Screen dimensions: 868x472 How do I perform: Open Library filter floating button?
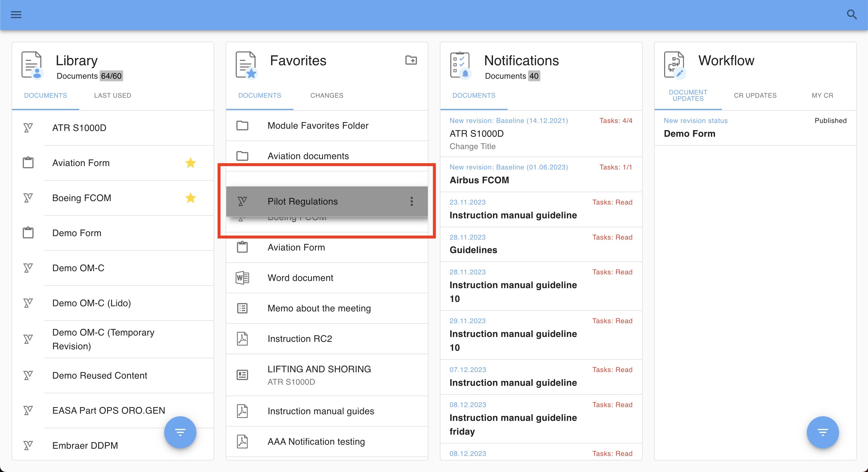[180, 432]
